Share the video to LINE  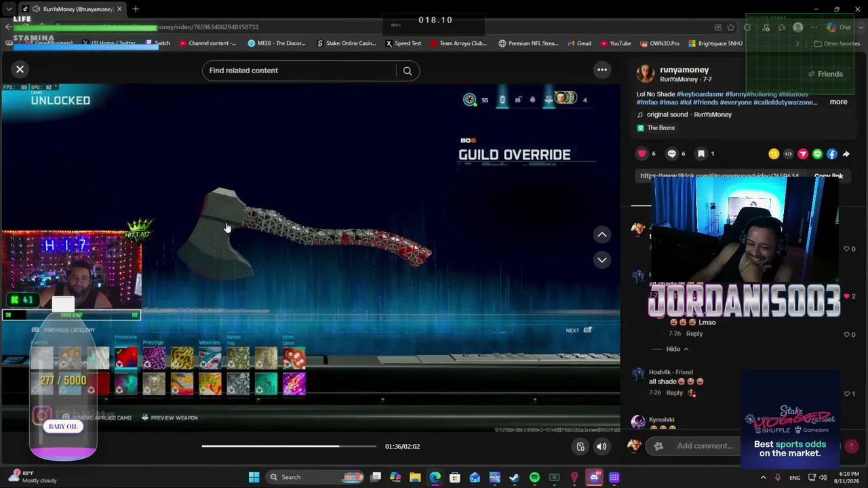coord(817,154)
